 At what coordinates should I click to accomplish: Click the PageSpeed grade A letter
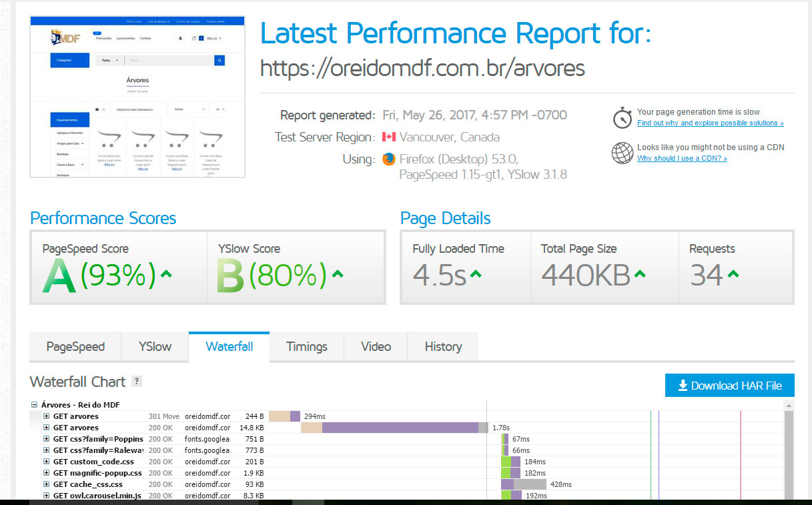[59, 275]
